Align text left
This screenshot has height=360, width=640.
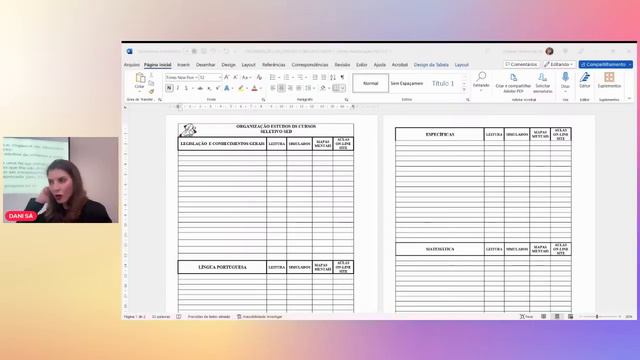[273, 88]
